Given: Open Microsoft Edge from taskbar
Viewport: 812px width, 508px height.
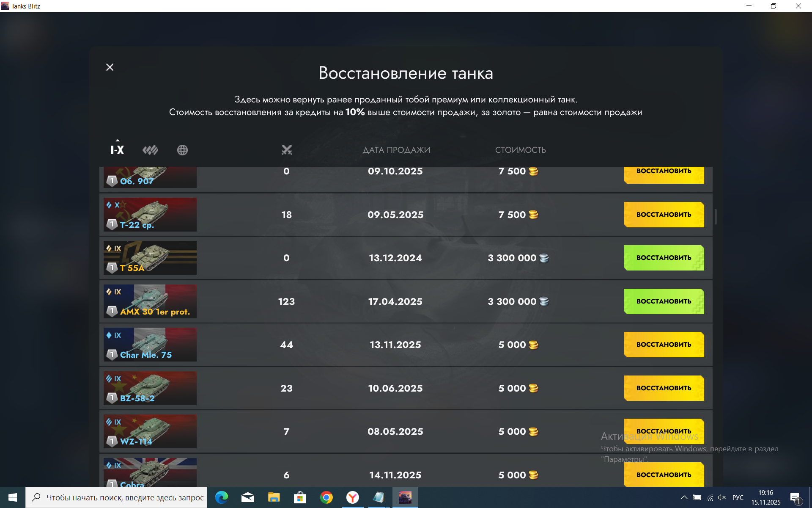Looking at the screenshot, I should [x=221, y=497].
